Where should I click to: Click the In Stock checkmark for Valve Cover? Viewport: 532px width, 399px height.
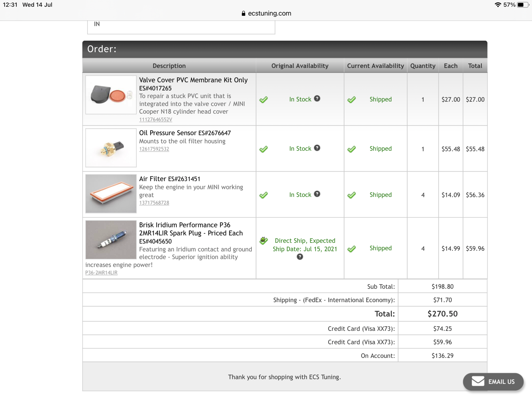(263, 99)
